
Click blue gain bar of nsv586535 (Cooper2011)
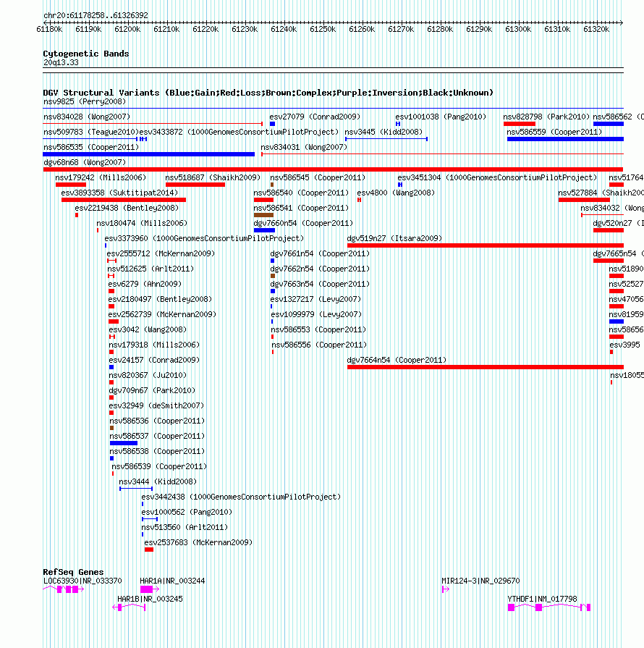(x=149, y=154)
